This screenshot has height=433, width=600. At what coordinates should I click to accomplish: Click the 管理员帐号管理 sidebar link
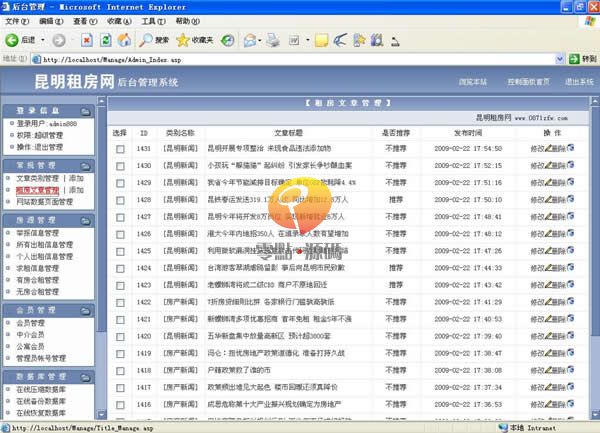[x=41, y=358]
